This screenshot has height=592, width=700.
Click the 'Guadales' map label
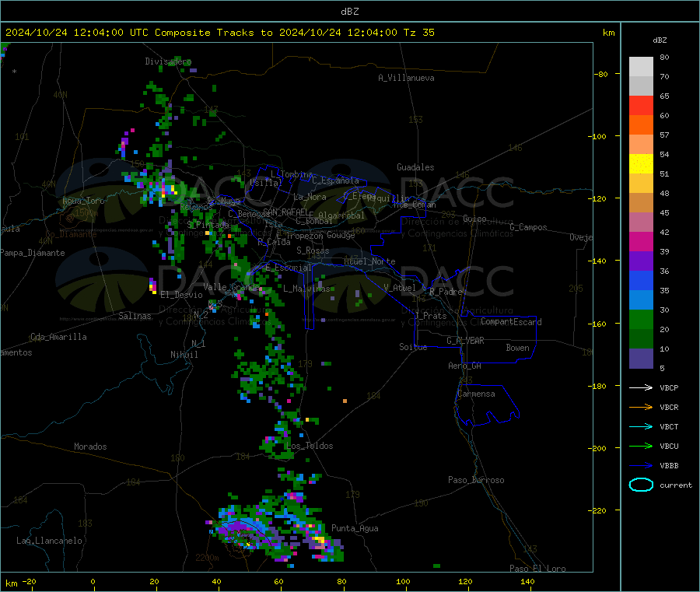415,167
